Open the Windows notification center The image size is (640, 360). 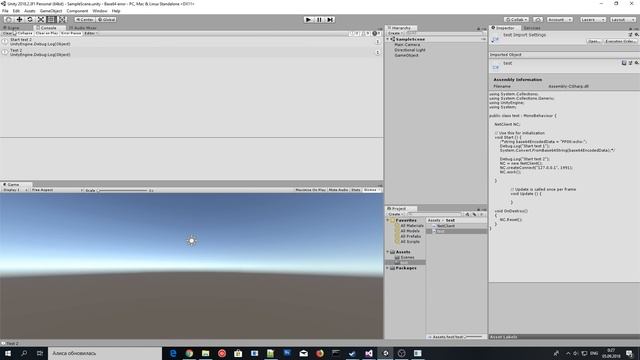pyautogui.click(x=630, y=353)
